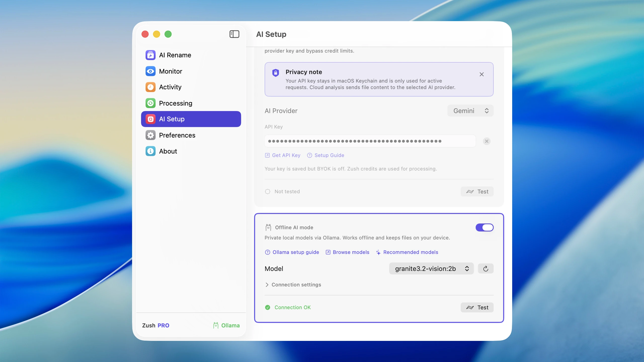Turn off the Offline AI mode switch
The width and height of the screenshot is (644, 362).
pos(485,228)
